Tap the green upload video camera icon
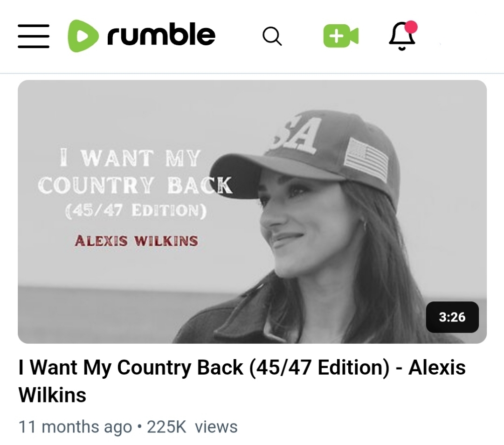This screenshot has height=445, width=504. [341, 36]
